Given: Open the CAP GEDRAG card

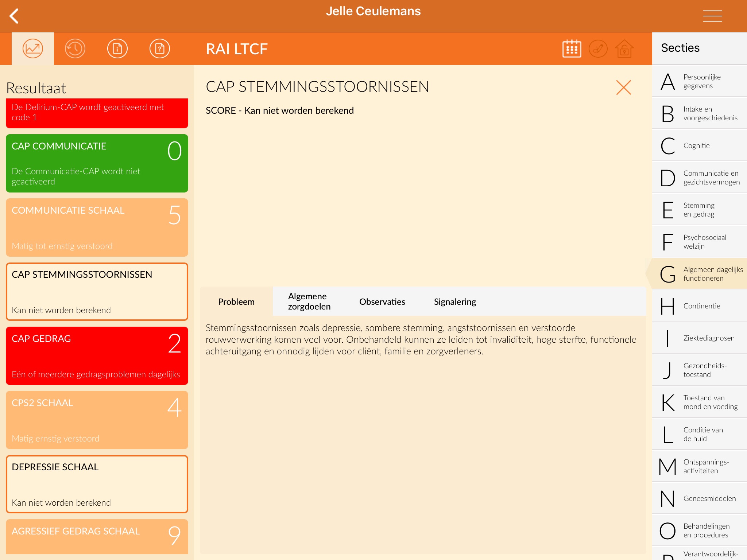Looking at the screenshot, I should tap(97, 356).
